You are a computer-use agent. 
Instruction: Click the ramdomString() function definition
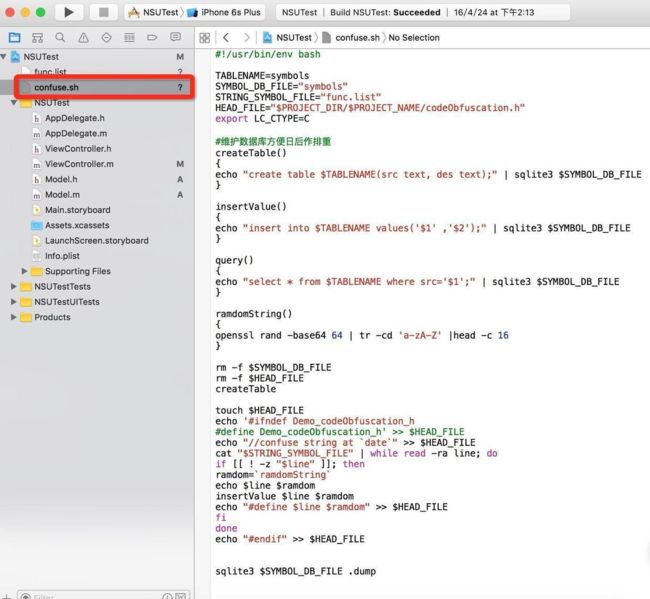pos(254,314)
